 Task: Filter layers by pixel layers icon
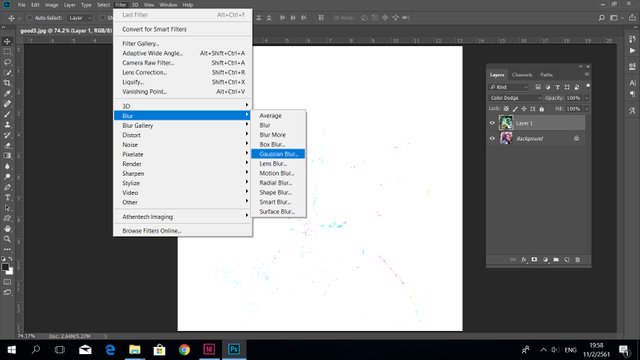click(x=538, y=87)
